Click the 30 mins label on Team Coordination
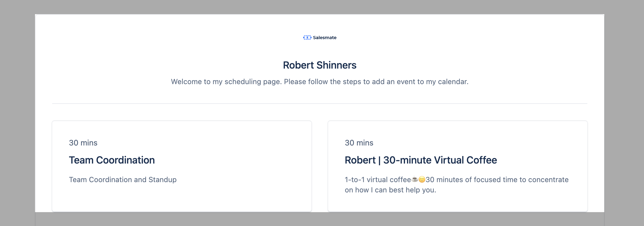The image size is (644, 226). (83, 143)
